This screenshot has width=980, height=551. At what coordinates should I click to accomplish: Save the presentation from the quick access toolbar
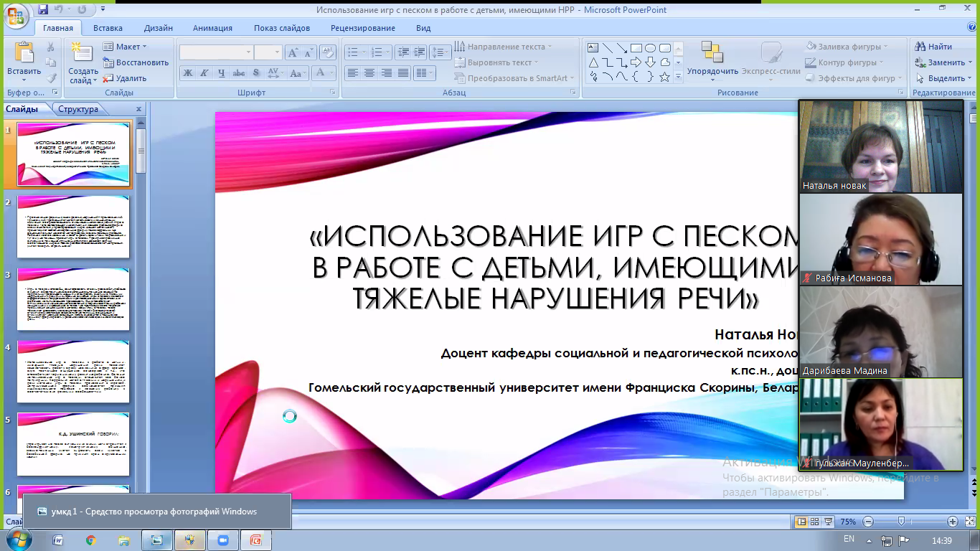pos(43,10)
